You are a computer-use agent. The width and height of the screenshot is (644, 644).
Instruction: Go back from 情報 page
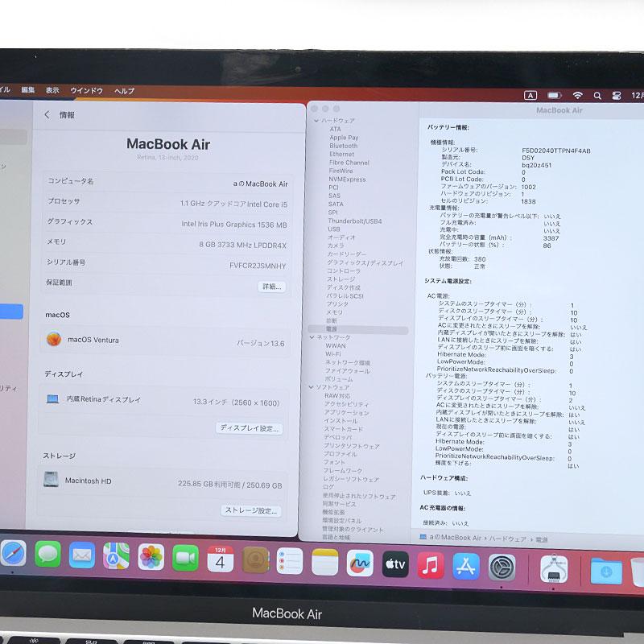click(x=47, y=115)
